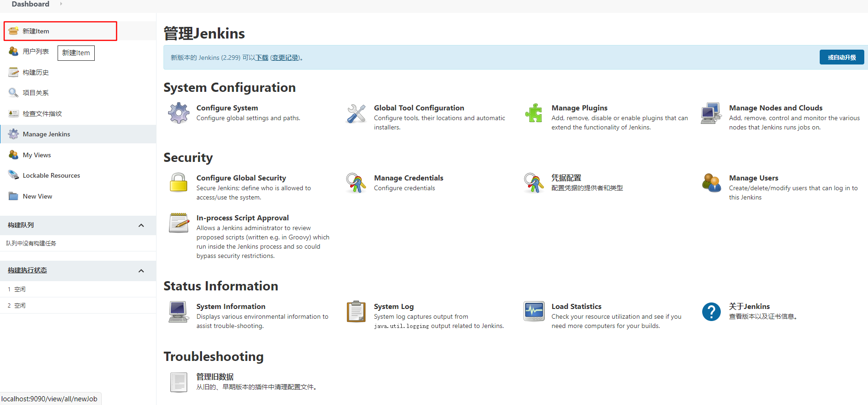Image resolution: width=868 pixels, height=405 pixels.
Task: Open the Manage Plugins link
Action: coord(580,108)
